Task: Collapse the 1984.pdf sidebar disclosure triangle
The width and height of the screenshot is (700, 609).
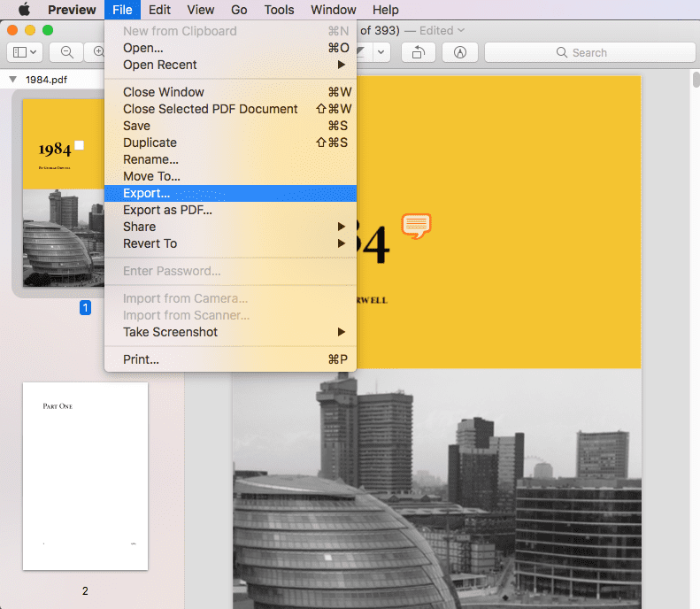Action: coord(12,79)
